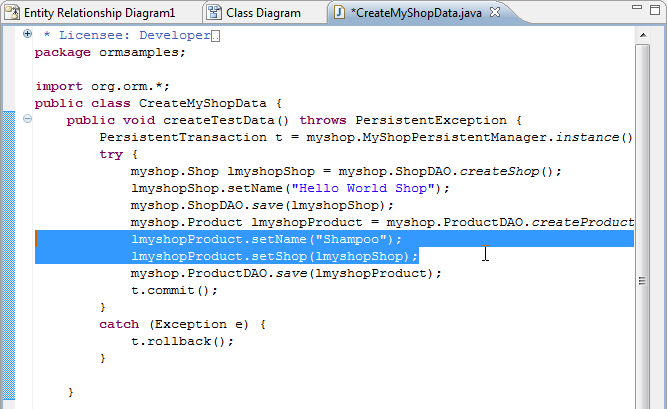The width and height of the screenshot is (667, 409).
Task: Click the selected setName("Shampoo") line
Action: (x=266, y=240)
